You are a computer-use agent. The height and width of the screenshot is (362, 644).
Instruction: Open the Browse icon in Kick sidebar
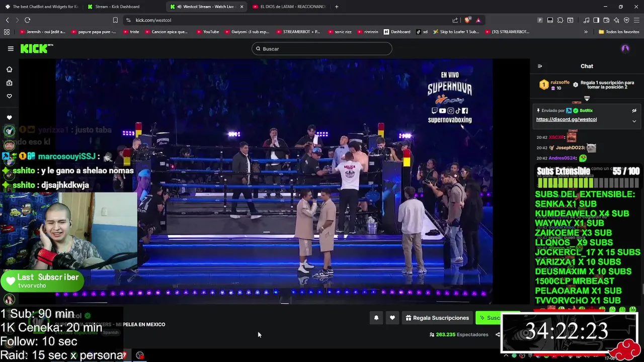tap(9, 83)
